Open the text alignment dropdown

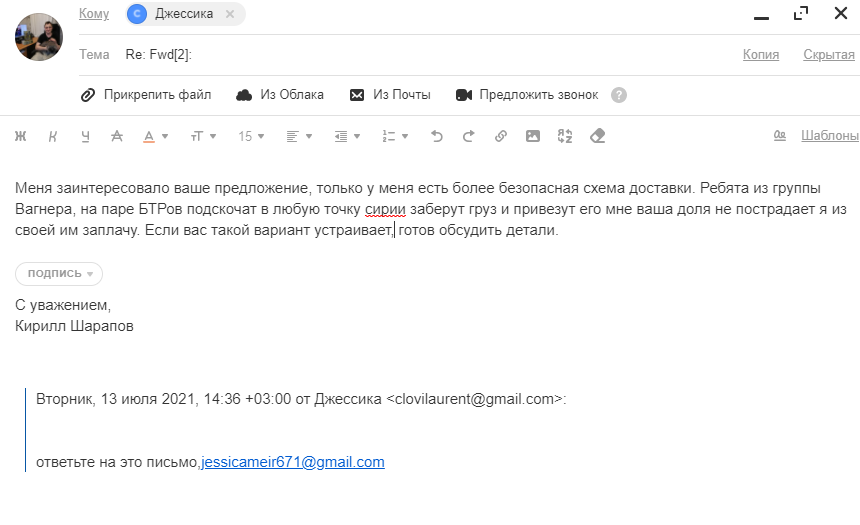[299, 136]
